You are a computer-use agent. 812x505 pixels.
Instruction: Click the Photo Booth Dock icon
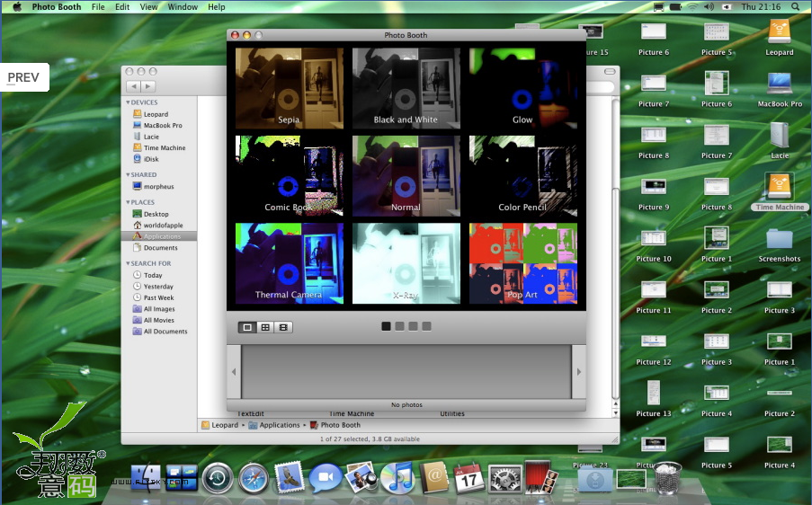(540, 477)
